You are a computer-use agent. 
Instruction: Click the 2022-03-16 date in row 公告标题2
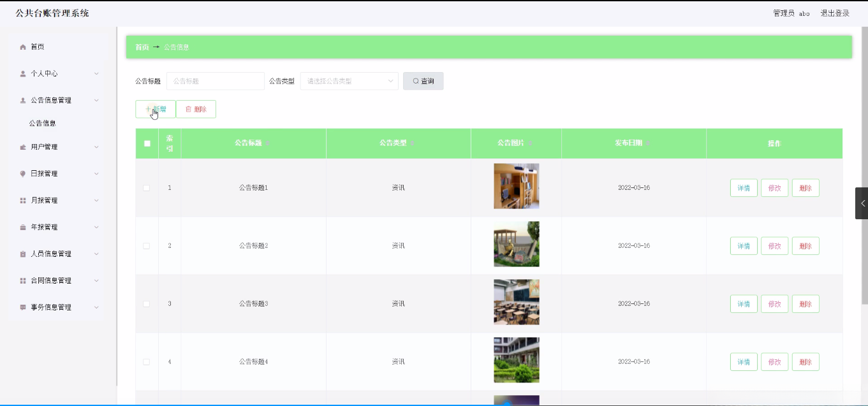point(634,246)
